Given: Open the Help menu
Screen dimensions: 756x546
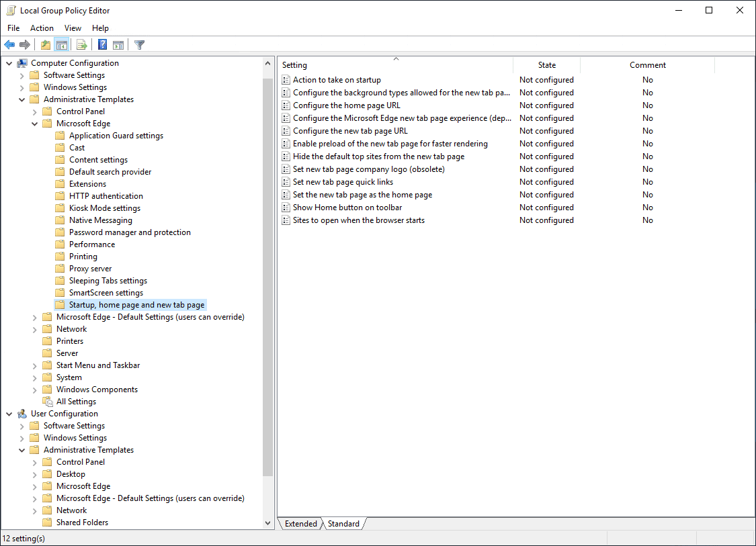Looking at the screenshot, I should click(x=100, y=28).
